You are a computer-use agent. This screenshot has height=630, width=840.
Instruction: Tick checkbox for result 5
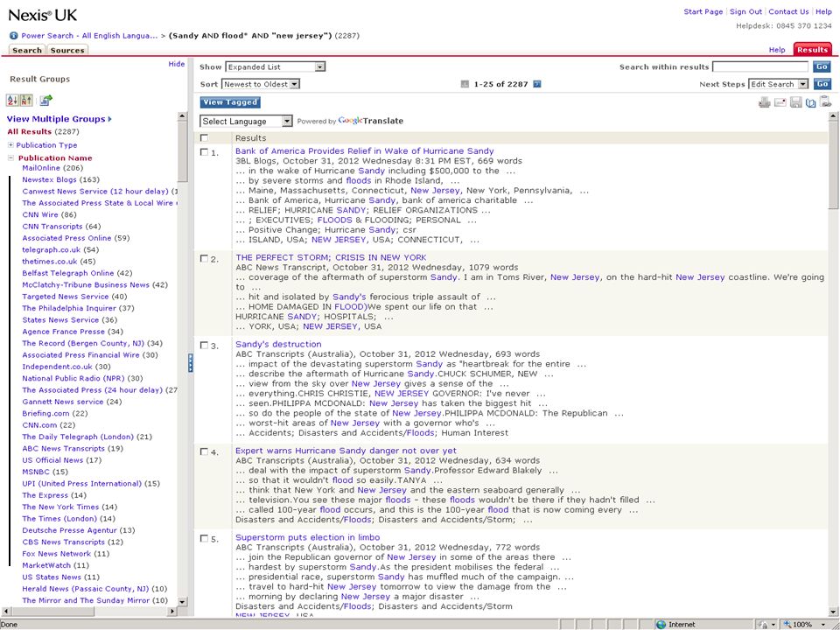(x=204, y=538)
